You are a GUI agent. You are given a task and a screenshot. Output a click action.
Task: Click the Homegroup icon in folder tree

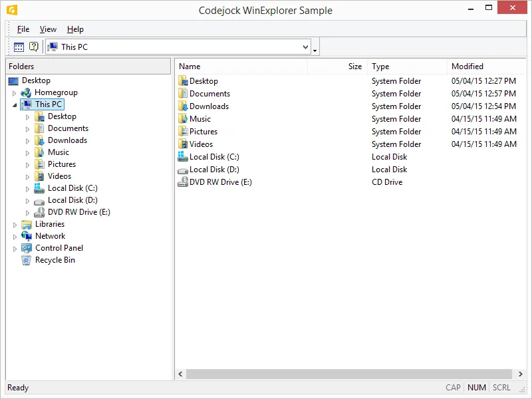[x=26, y=92]
